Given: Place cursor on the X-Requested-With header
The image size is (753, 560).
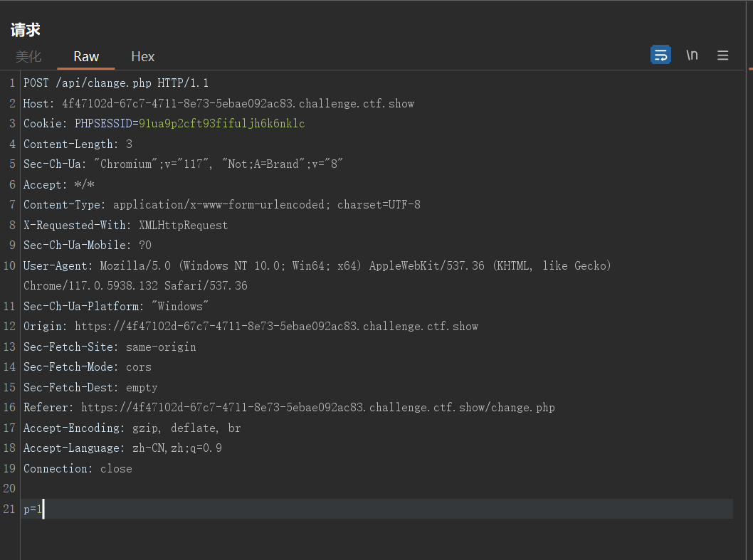Looking at the screenshot, I should tap(125, 226).
